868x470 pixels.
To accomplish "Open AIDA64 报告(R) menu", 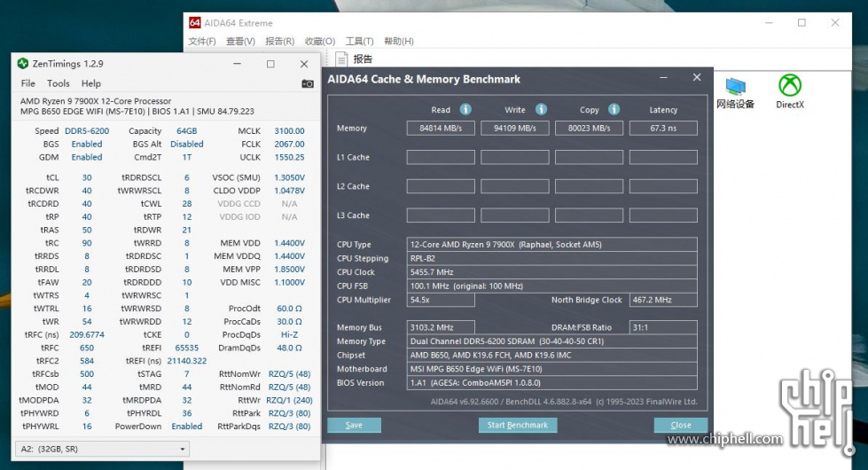I will coord(279,42).
